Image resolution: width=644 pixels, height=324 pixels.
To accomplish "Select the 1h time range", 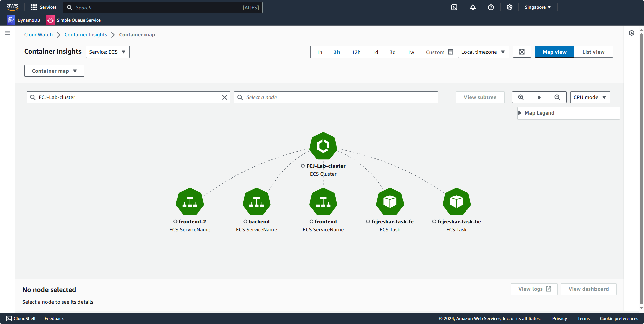I will (319, 52).
